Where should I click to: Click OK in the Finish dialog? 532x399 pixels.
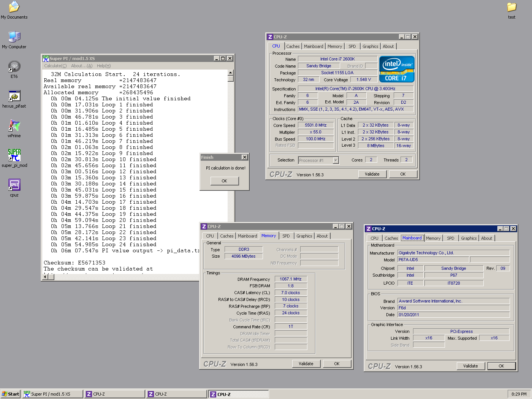point(225,181)
